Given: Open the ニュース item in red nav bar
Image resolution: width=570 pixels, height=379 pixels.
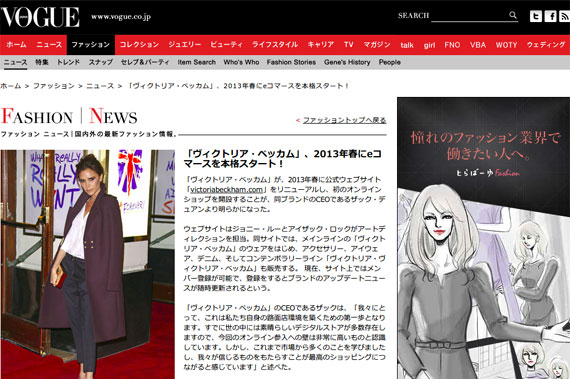Looking at the screenshot, I should pyautogui.click(x=49, y=45).
